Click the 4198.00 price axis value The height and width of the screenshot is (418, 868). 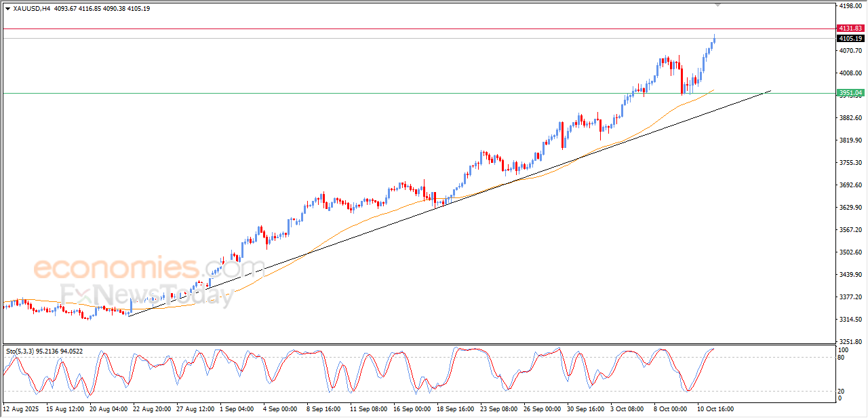click(x=850, y=6)
